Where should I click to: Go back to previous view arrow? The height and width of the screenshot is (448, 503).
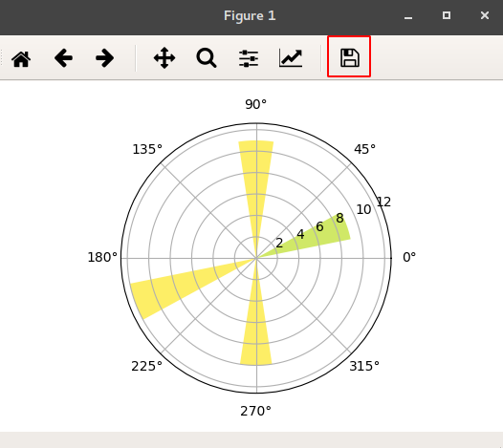coord(63,58)
